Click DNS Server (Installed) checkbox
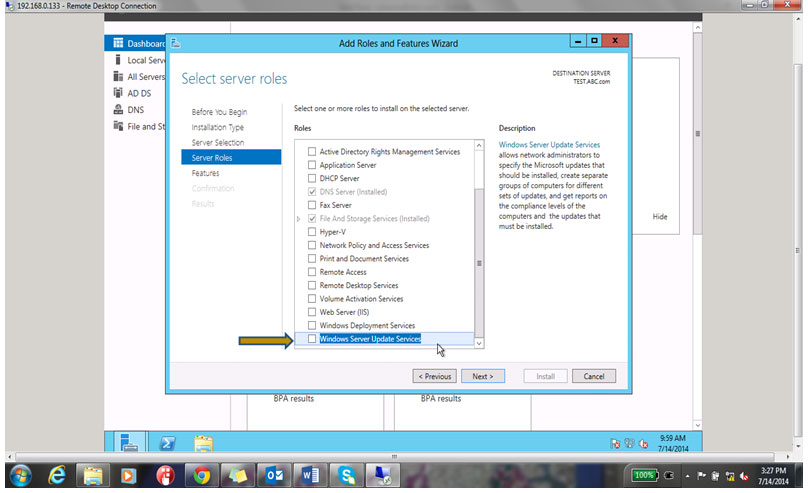Viewport: 808px width, 493px height. pos(312,192)
